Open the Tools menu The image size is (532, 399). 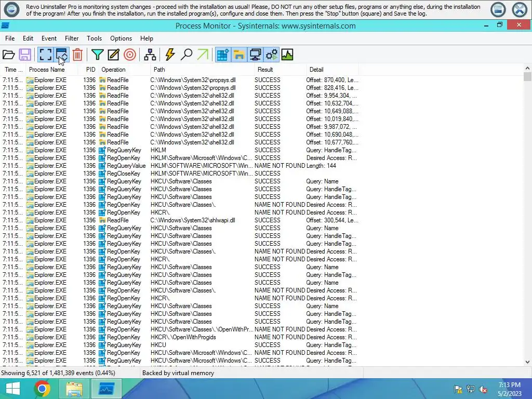point(94,38)
